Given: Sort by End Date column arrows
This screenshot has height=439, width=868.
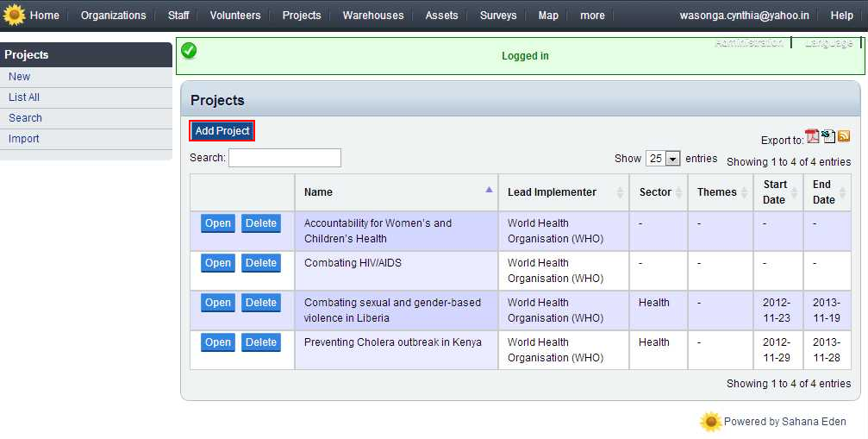Looking at the screenshot, I should click(x=842, y=192).
